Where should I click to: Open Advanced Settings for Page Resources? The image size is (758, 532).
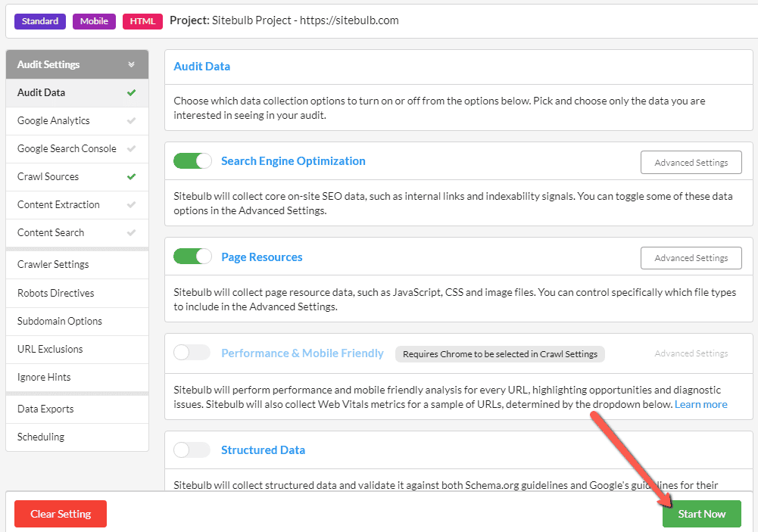691,258
